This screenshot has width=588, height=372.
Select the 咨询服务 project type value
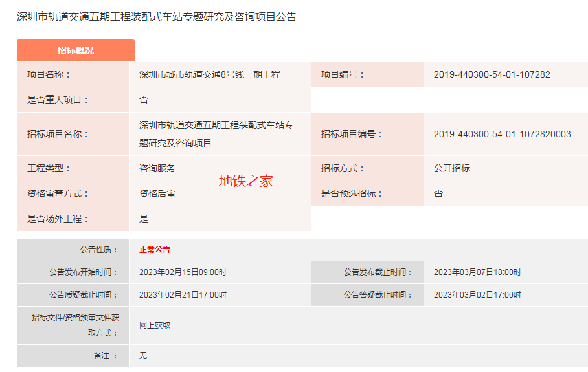tap(157, 168)
